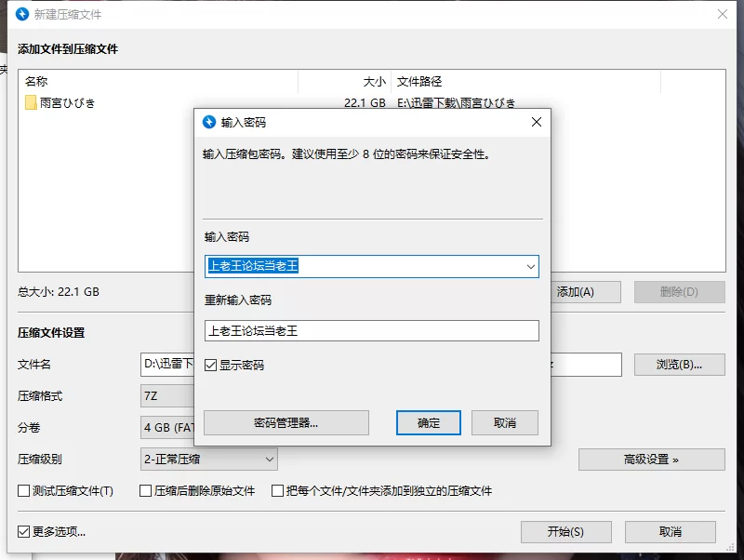This screenshot has height=560, width=744.
Task: Open the 压缩格式 7Z dropdown
Action: pyautogui.click(x=167, y=395)
